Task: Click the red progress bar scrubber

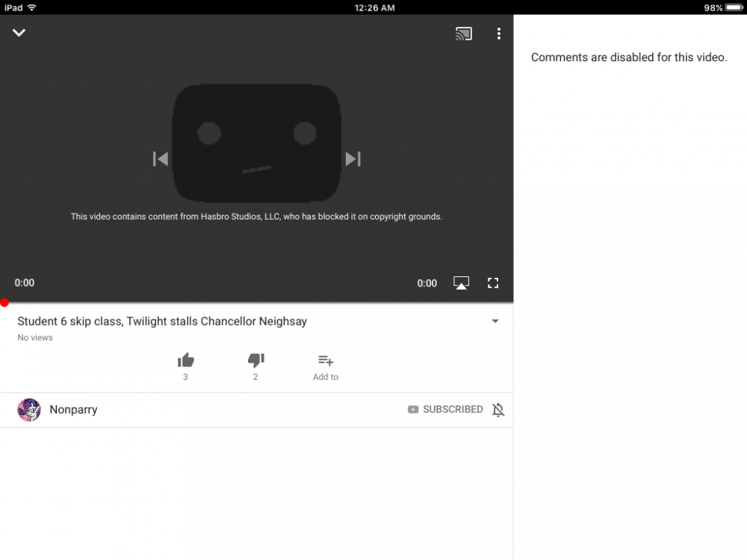Action: [x=4, y=302]
